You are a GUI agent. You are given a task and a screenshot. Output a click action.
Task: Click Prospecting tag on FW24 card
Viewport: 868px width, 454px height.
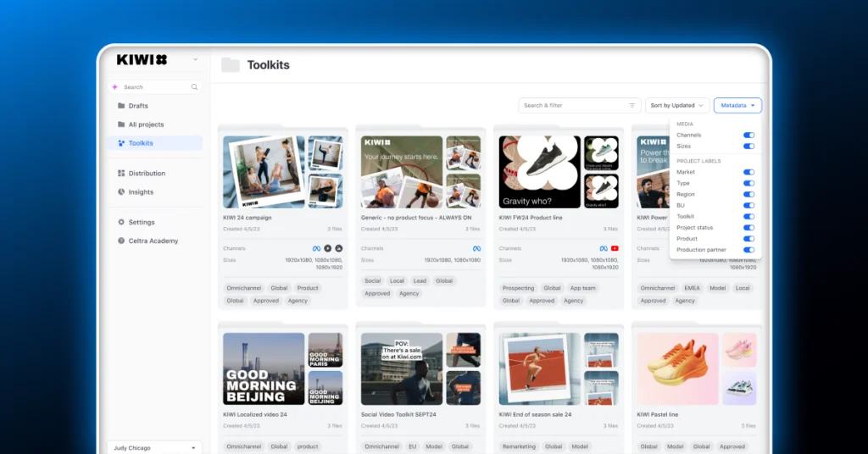pyautogui.click(x=518, y=288)
